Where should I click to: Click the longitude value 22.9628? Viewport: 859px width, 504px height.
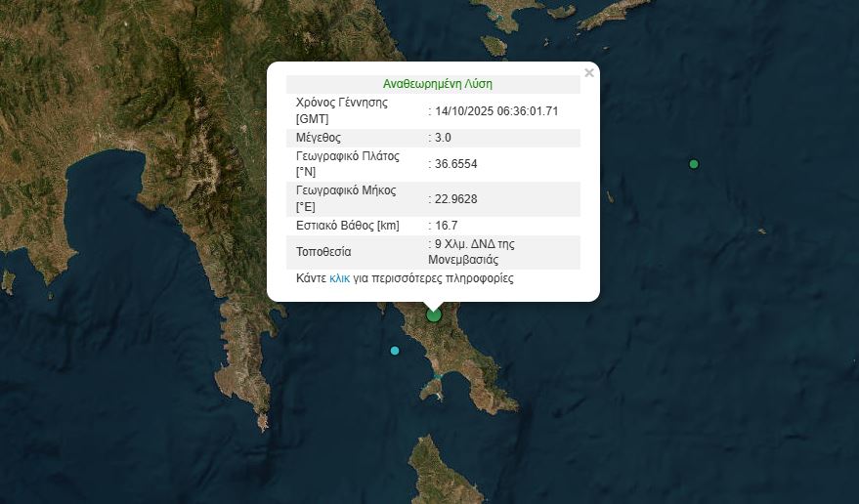[454, 199]
